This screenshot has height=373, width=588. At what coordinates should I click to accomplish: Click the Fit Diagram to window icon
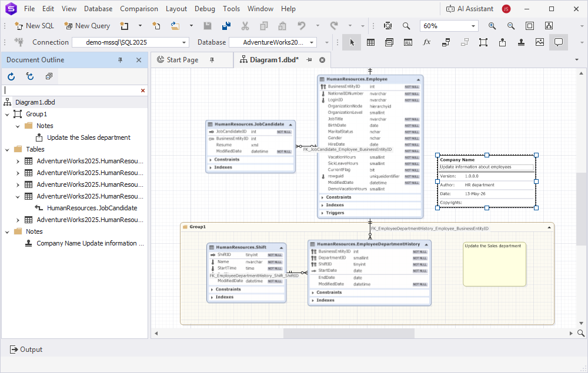click(530, 26)
